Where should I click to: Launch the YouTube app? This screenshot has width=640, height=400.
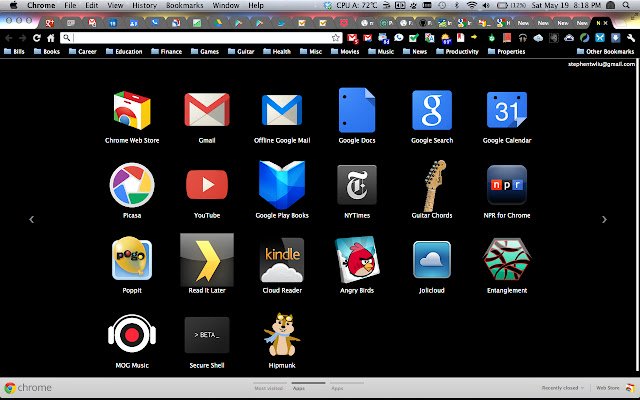pos(207,185)
